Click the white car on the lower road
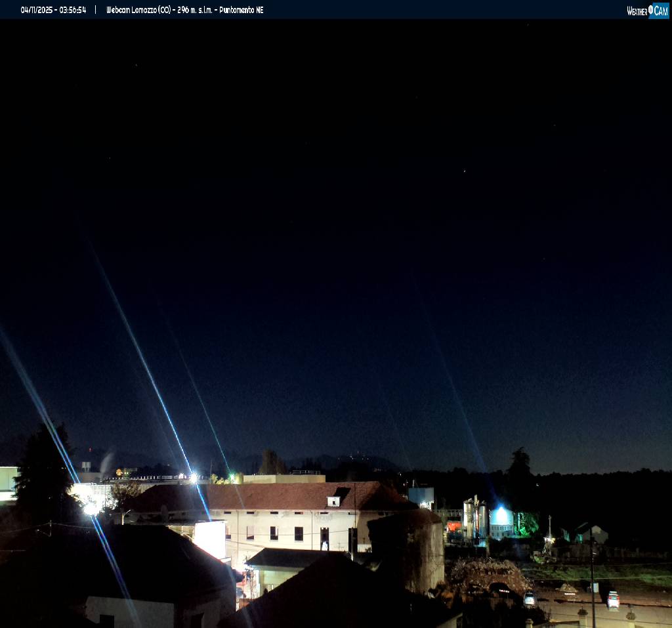The image size is (672, 628). point(614,600)
